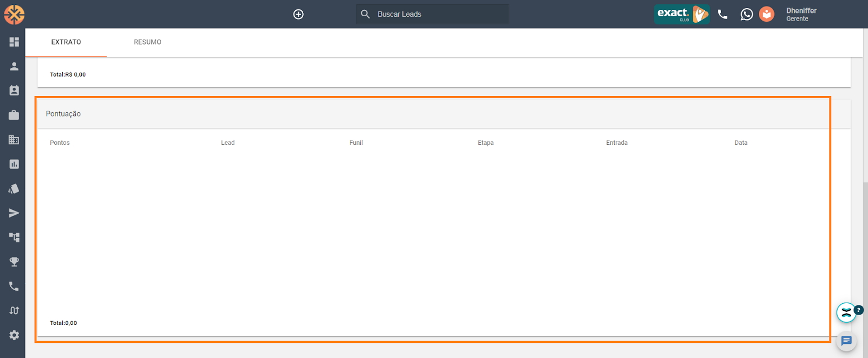This screenshot has height=358, width=868.
Task: Open the help assistant bubble icon
Action: (x=846, y=312)
